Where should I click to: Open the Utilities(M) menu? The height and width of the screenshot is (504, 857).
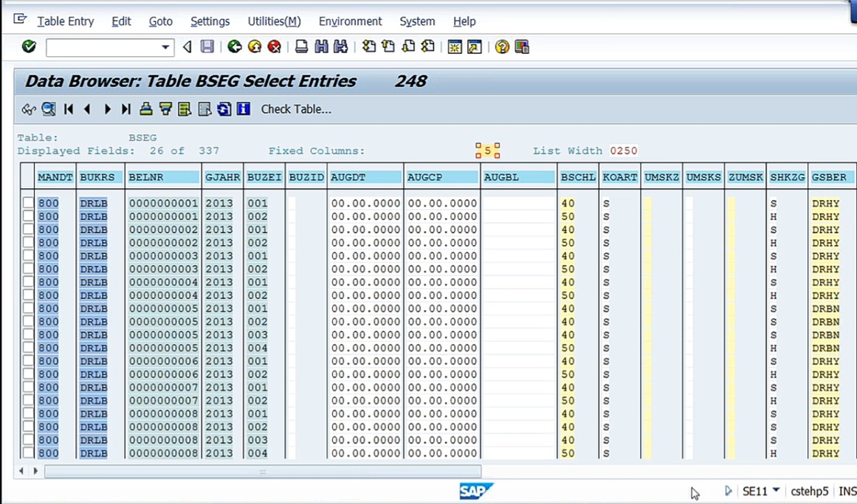click(275, 21)
